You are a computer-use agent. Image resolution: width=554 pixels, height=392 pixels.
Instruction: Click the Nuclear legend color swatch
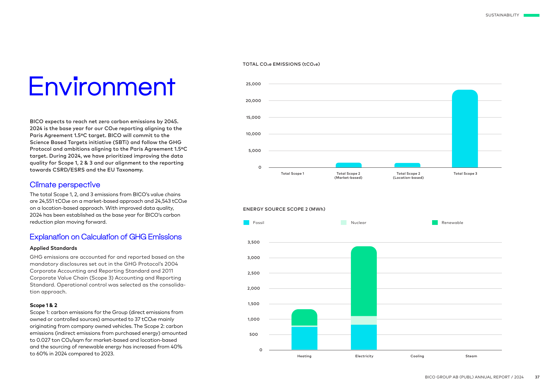click(x=344, y=223)
